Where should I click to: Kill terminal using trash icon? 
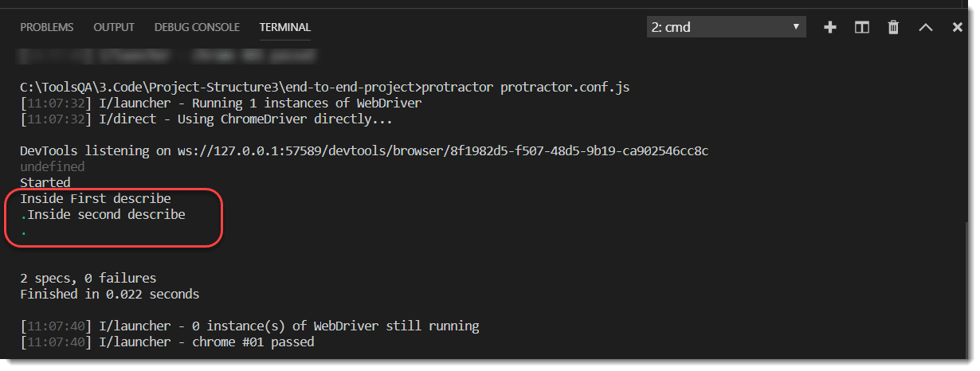pos(894,27)
